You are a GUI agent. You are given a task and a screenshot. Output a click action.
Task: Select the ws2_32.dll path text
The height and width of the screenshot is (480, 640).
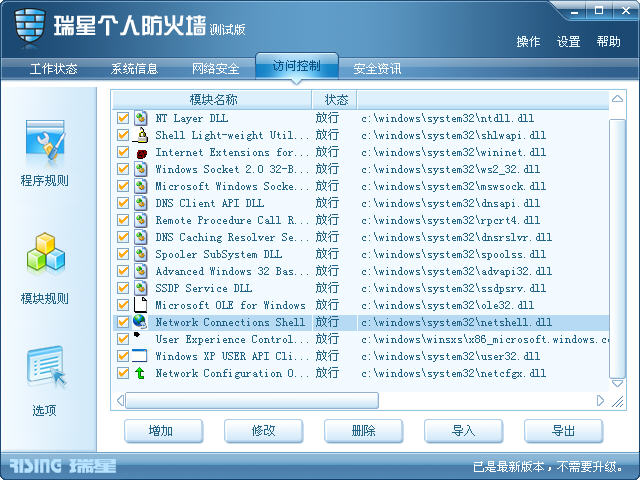(x=450, y=169)
